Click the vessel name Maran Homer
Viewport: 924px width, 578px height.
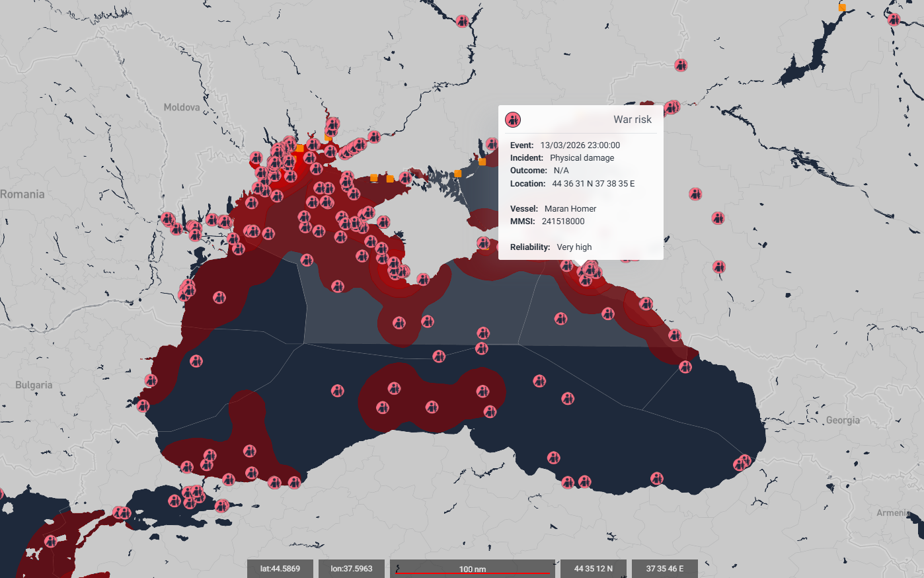570,209
